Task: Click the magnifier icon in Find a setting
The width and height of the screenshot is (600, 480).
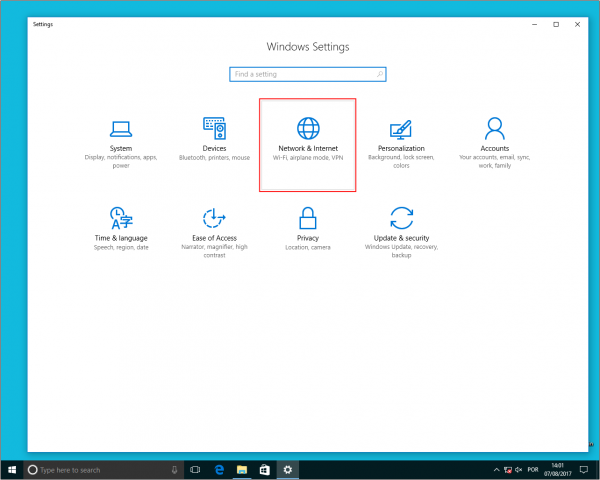Action: click(380, 74)
